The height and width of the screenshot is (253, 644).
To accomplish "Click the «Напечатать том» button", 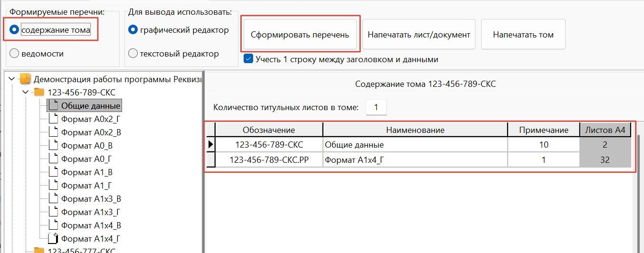I will point(523,34).
